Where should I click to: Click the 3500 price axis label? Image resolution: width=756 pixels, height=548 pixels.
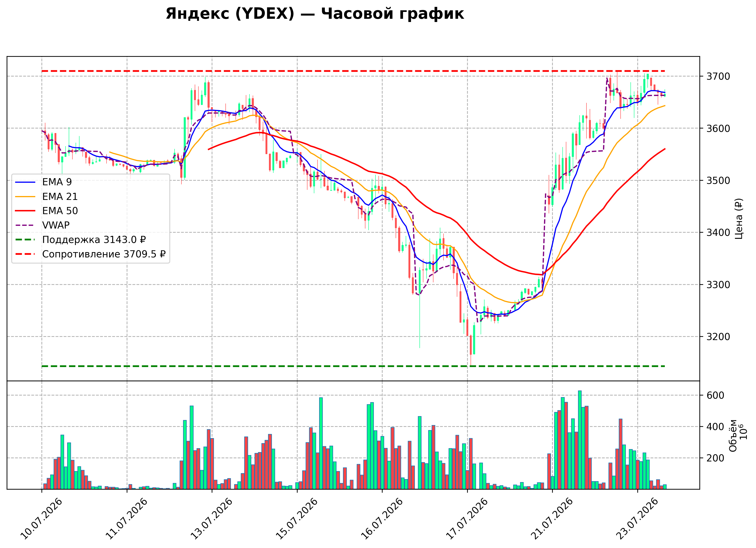click(718, 180)
